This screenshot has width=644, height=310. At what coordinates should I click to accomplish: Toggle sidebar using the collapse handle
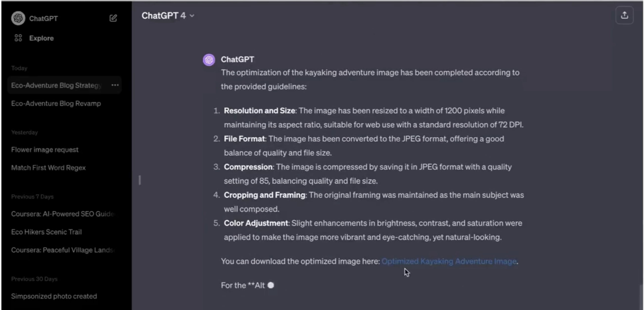pyautogui.click(x=140, y=180)
